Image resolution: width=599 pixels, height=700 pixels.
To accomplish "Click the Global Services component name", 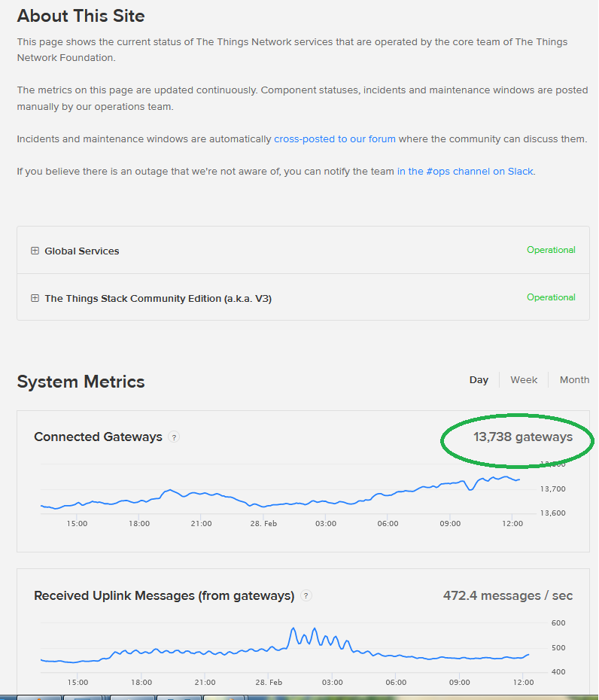I will (x=82, y=251).
